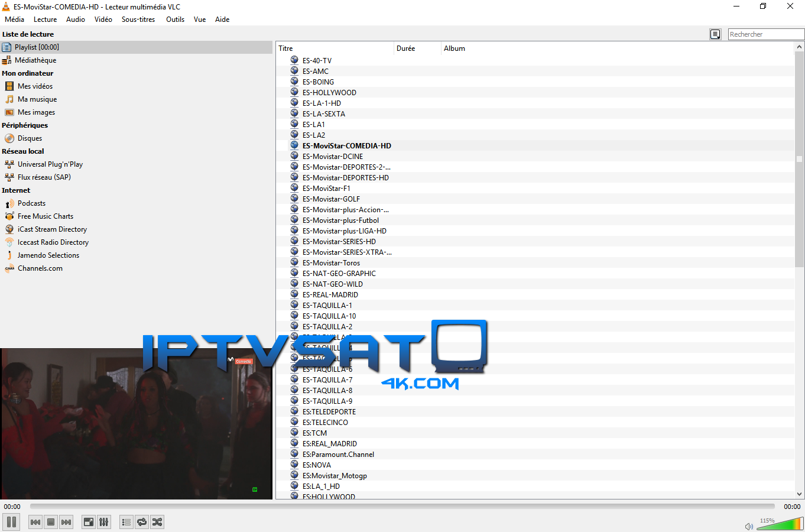Click the Rechercher search field

766,34
